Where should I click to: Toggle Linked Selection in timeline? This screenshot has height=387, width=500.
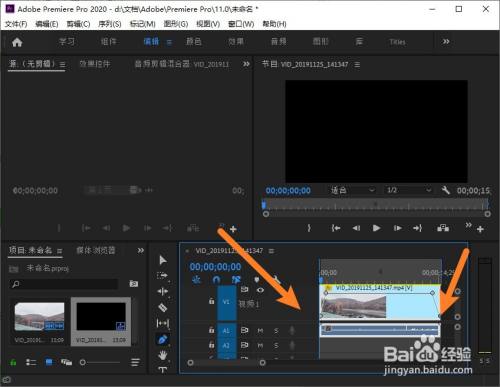pos(236,279)
